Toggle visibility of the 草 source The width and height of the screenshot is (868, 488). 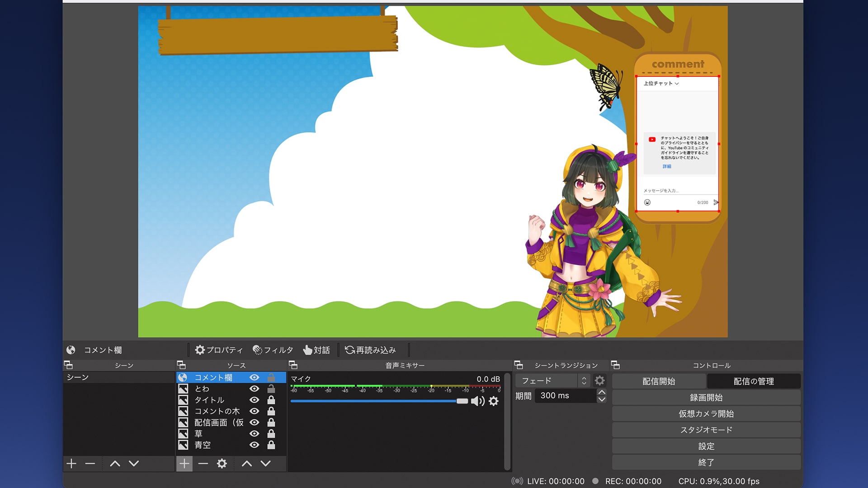pyautogui.click(x=255, y=433)
